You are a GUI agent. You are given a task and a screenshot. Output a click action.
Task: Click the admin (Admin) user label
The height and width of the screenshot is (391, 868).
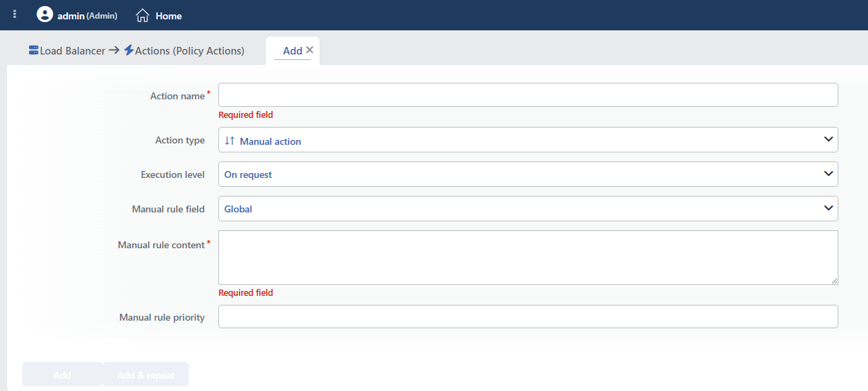pyautogui.click(x=87, y=15)
